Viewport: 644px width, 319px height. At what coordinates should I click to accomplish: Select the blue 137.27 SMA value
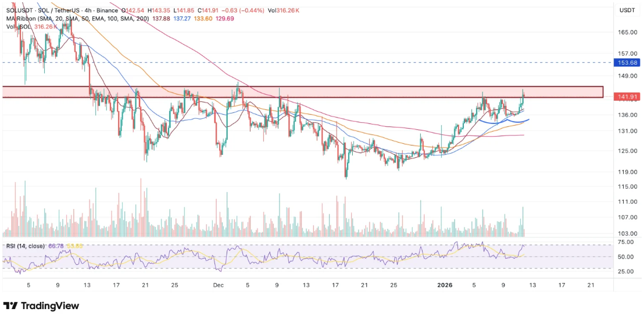click(184, 19)
